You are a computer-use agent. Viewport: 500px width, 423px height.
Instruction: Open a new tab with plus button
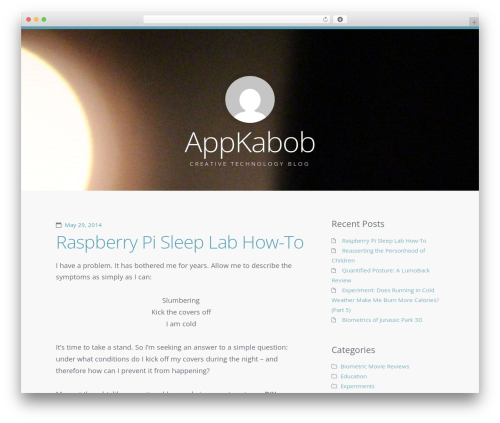[x=474, y=22]
